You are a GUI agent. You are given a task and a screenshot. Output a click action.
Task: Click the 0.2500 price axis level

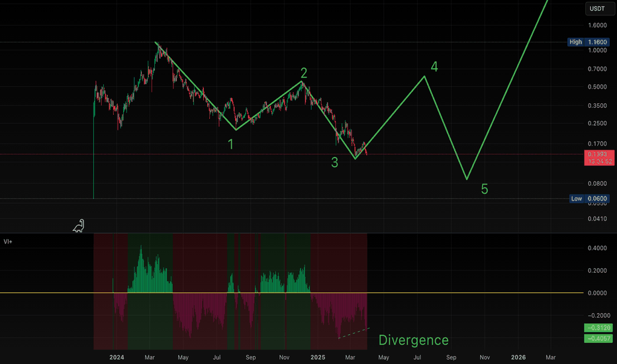tap(597, 123)
